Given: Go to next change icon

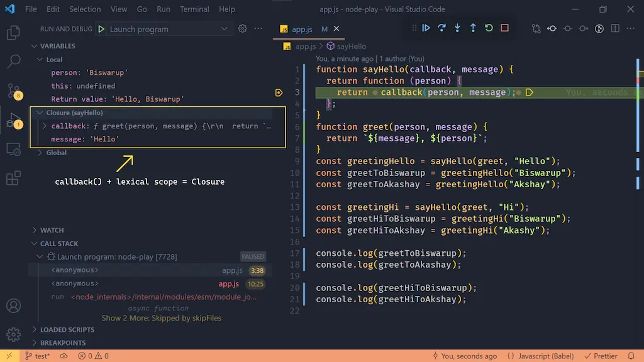Looking at the screenshot, I should click(583, 28).
